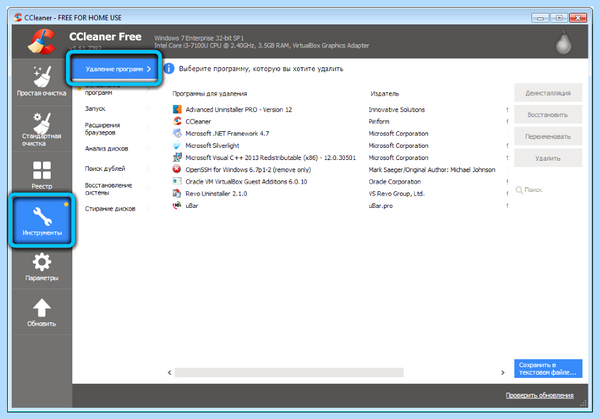Click CCleaner program icon in list
This screenshot has width=600, height=419.
177,121
